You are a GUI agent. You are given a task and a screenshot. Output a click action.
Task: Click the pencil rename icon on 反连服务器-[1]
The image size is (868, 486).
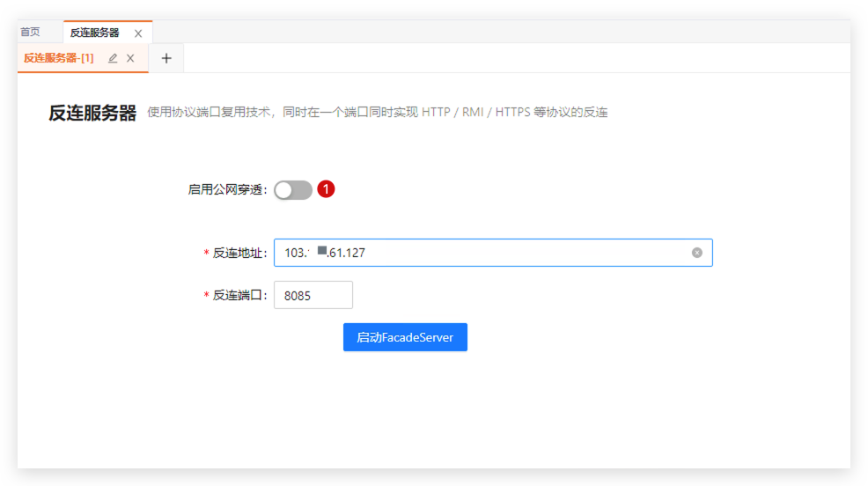click(x=113, y=58)
